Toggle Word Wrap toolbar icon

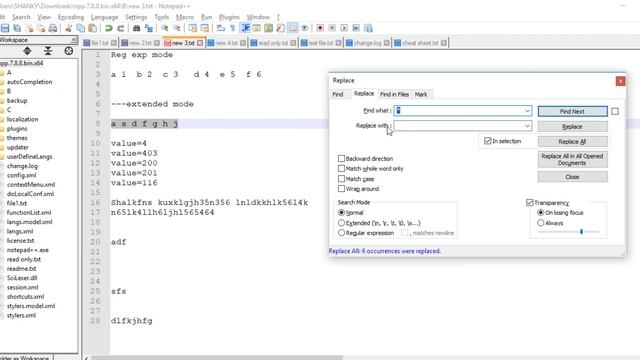(x=220, y=28)
